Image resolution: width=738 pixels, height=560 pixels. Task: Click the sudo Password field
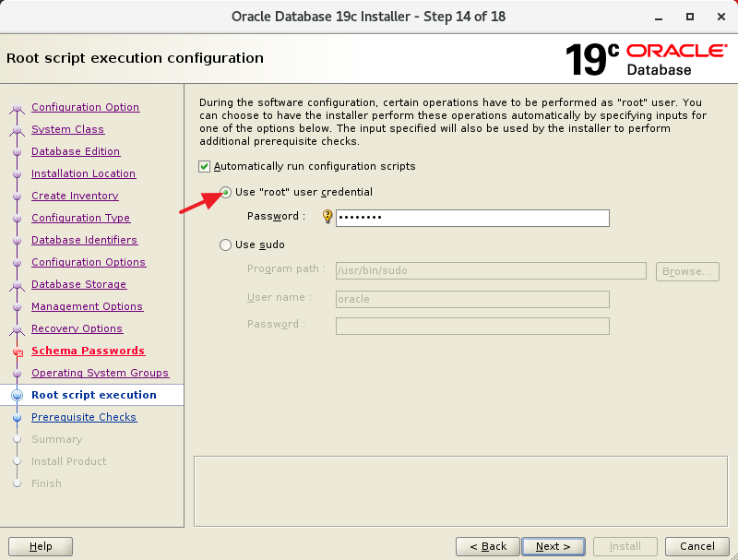(472, 326)
